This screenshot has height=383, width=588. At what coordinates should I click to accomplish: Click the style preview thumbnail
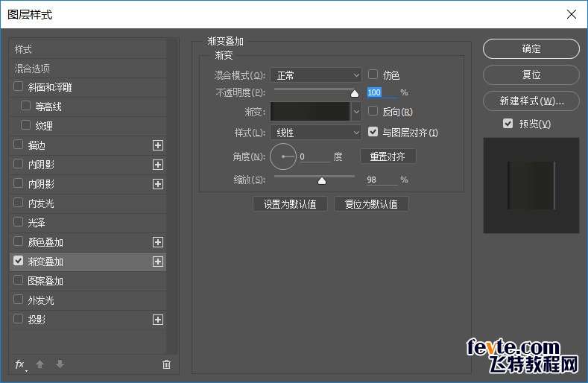click(531, 186)
